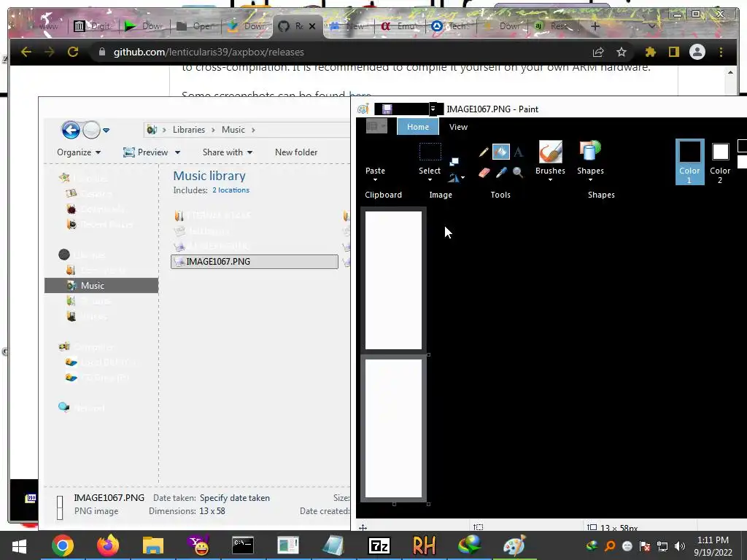
Task: Click Specify date taken in details pane
Action: point(235,498)
